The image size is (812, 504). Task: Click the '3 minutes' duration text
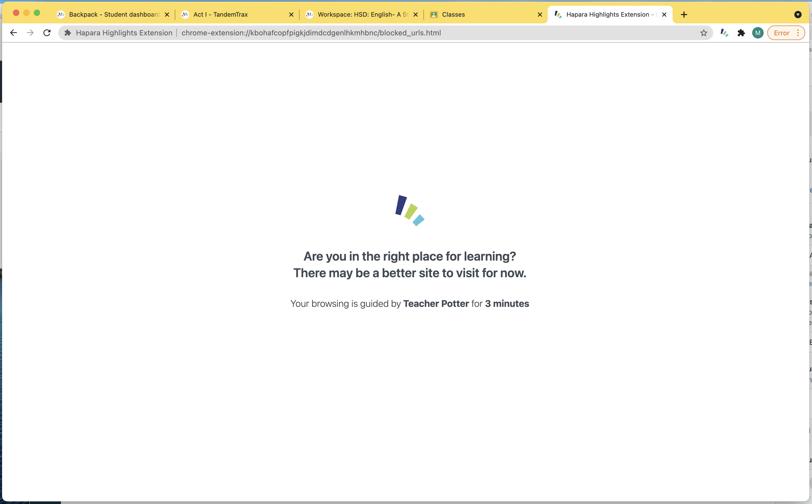(507, 304)
